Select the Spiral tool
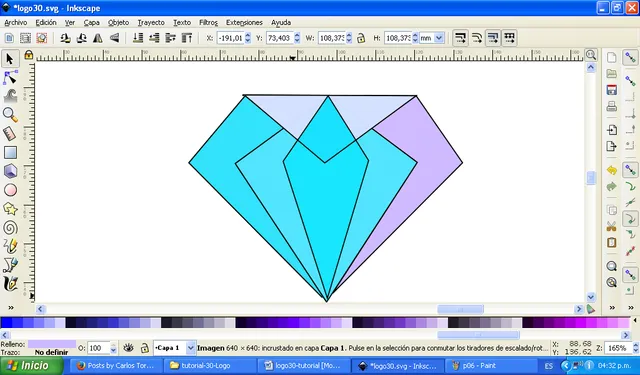640x375 pixels. point(10,228)
